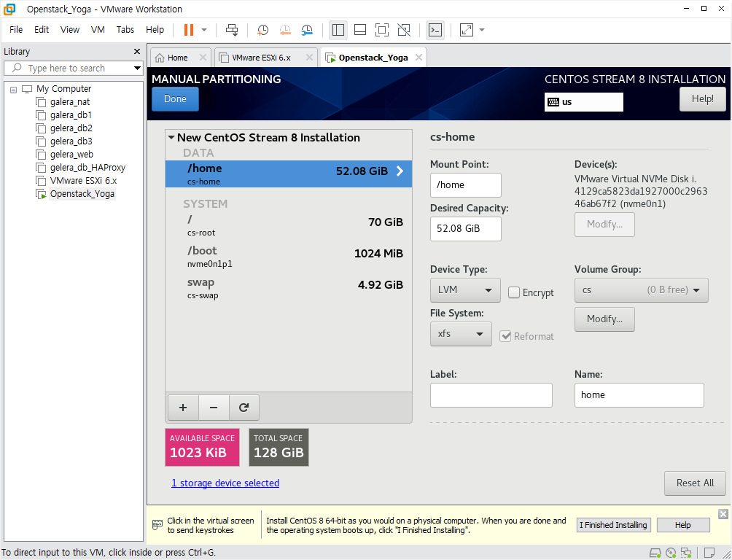
Task: Open the File menu
Action: click(x=16, y=29)
